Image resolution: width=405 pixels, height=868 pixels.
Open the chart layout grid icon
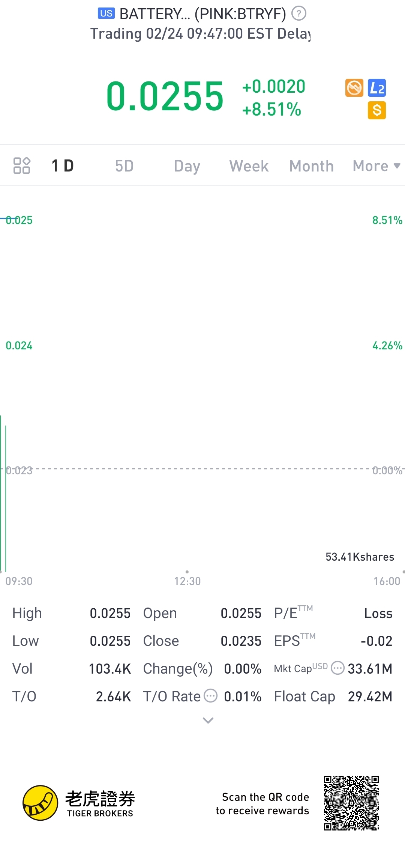21,165
